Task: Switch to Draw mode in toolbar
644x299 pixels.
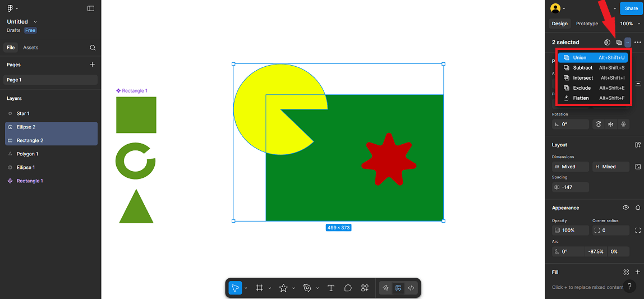Action: [385, 288]
